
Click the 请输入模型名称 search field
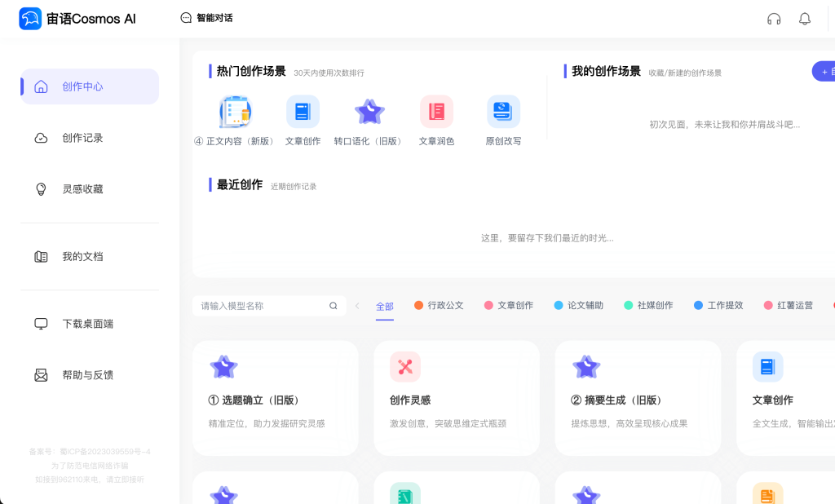[269, 306]
